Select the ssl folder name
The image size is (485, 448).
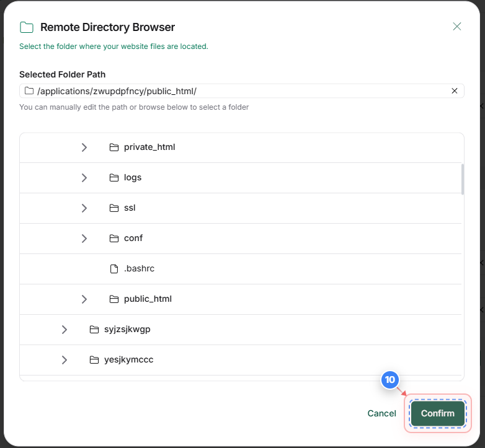click(x=130, y=208)
